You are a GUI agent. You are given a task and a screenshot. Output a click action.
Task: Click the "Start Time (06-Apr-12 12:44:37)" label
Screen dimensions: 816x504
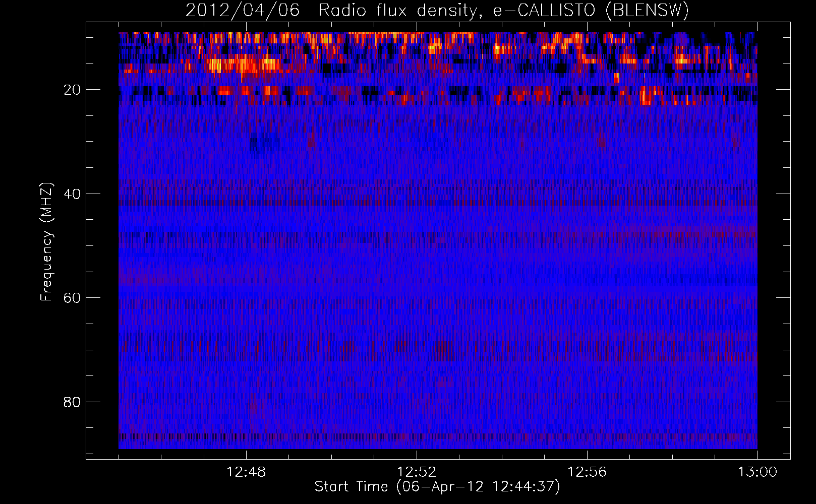click(437, 487)
